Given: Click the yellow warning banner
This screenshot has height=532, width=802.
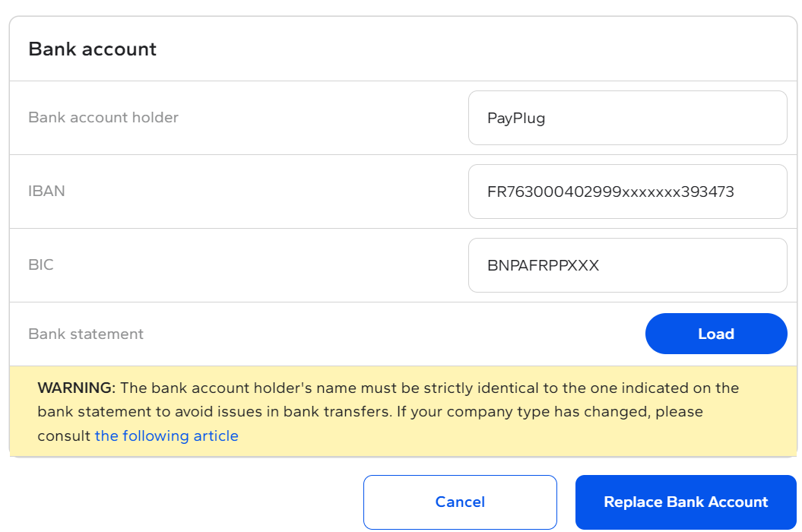Looking at the screenshot, I should point(403,410).
